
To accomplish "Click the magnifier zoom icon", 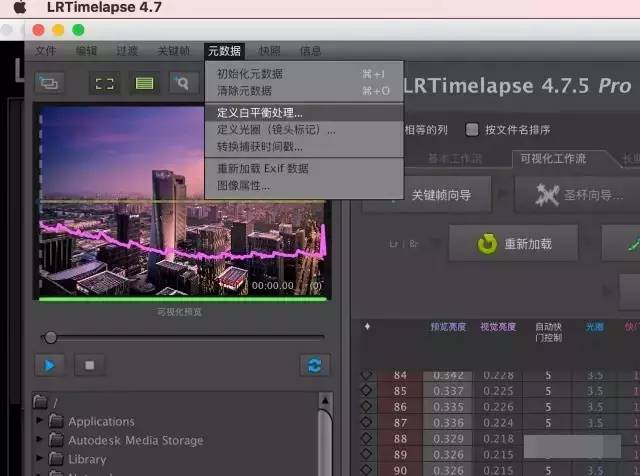I will (x=183, y=83).
